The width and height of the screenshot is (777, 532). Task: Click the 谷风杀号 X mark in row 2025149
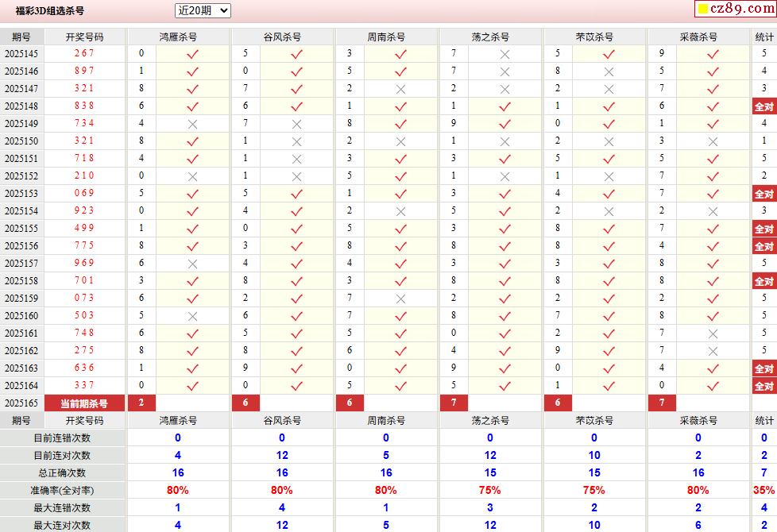(x=296, y=124)
